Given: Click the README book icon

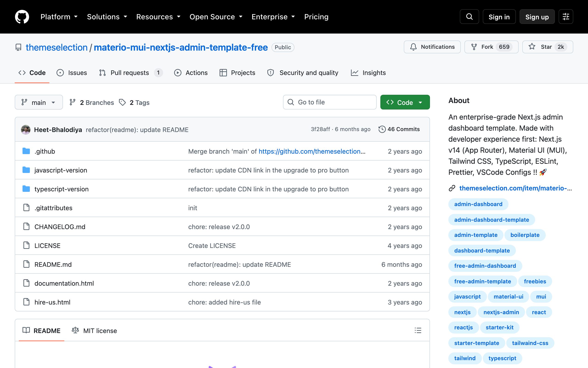Looking at the screenshot, I should pos(26,330).
